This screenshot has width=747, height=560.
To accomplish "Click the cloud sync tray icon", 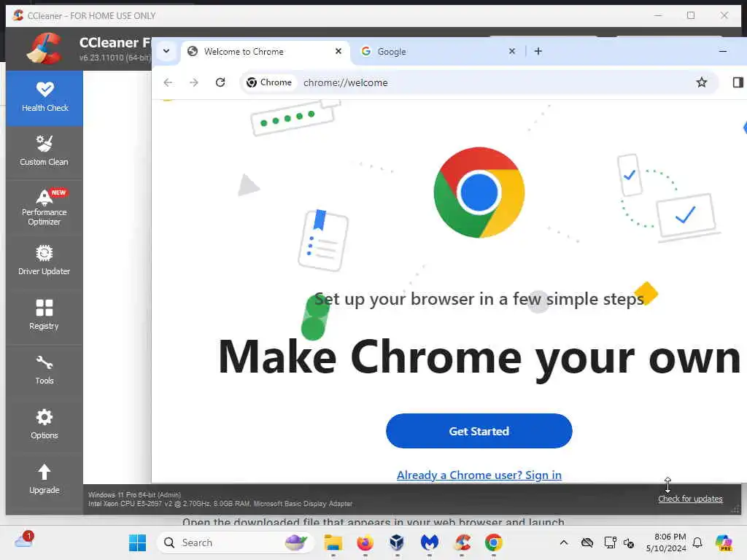I will (587, 542).
